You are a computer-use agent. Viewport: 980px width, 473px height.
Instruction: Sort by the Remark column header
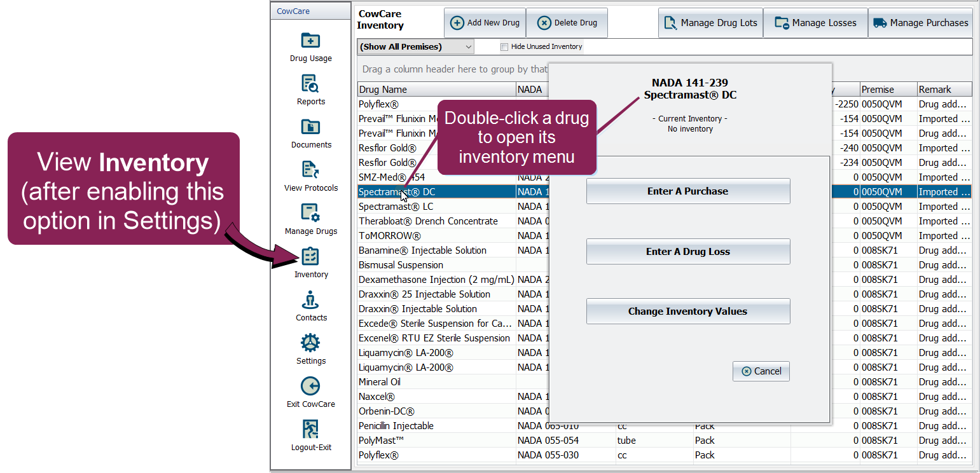[x=944, y=90]
